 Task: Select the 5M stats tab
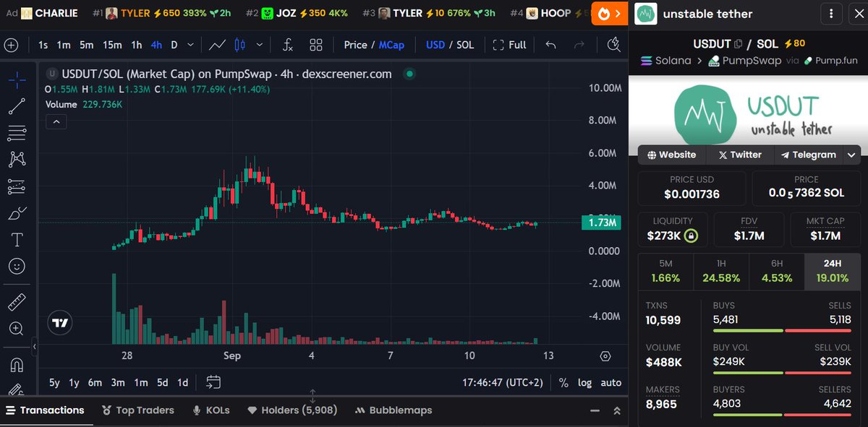pyautogui.click(x=665, y=272)
